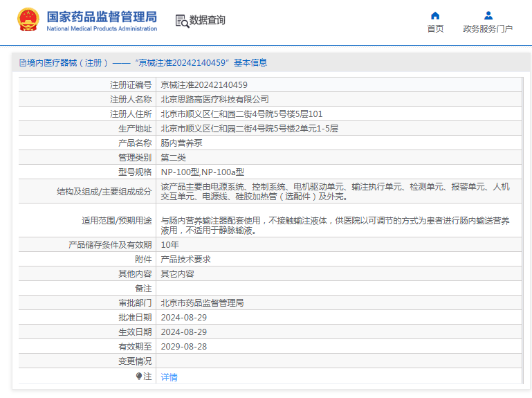Click 结构及组成/主要组成成分 label
Image resolution: width=532 pixels, height=398 pixels.
104,192
